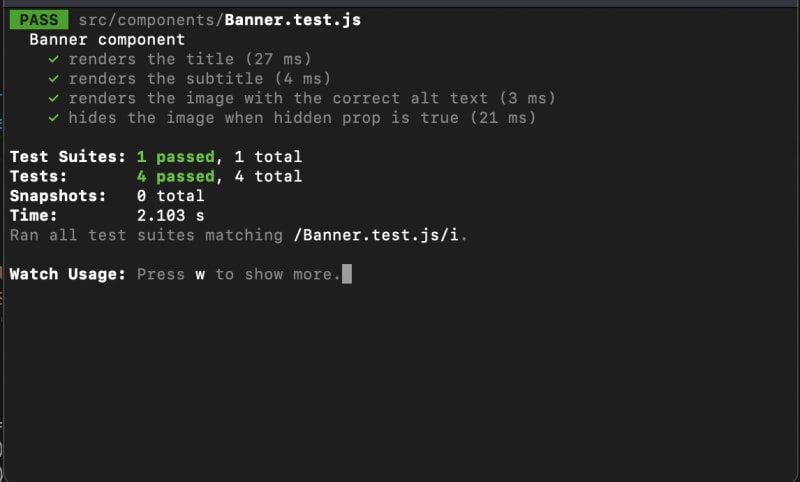800x482 pixels.
Task: Click the green checkmark beside renders the title
Action: [x=53, y=59]
